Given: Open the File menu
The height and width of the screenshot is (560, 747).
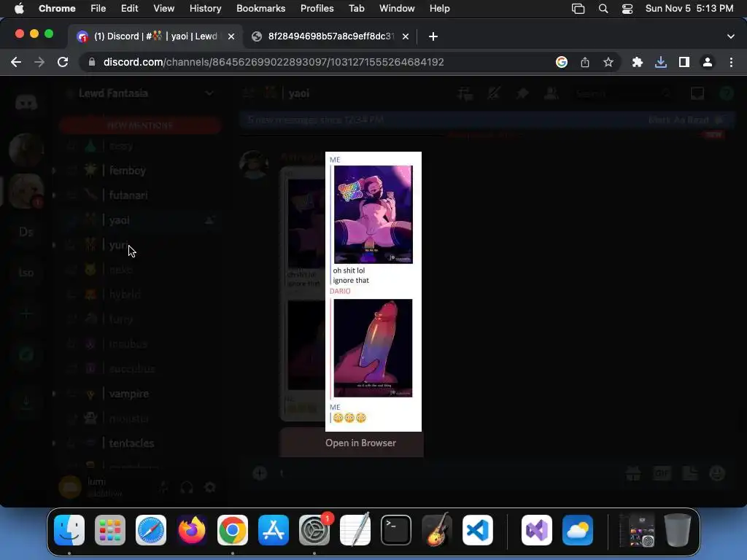Looking at the screenshot, I should [98, 9].
